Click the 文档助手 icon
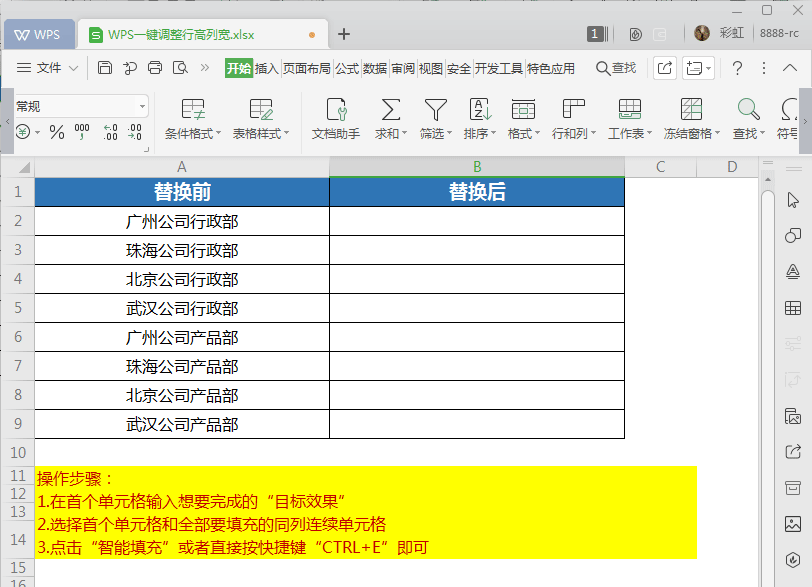812x587 pixels. (x=336, y=110)
